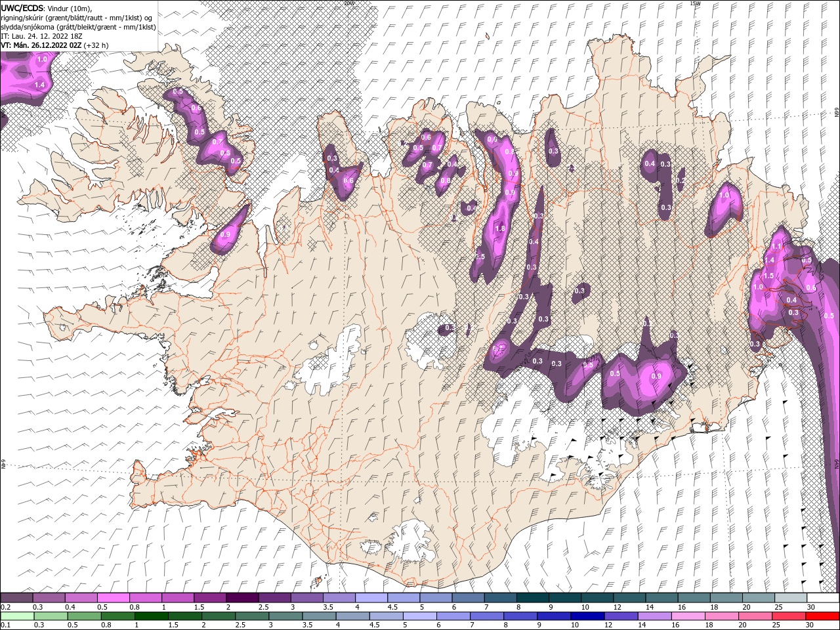
Task: Select the '1.1' snowfall value on the east coast
Action: click(x=777, y=246)
